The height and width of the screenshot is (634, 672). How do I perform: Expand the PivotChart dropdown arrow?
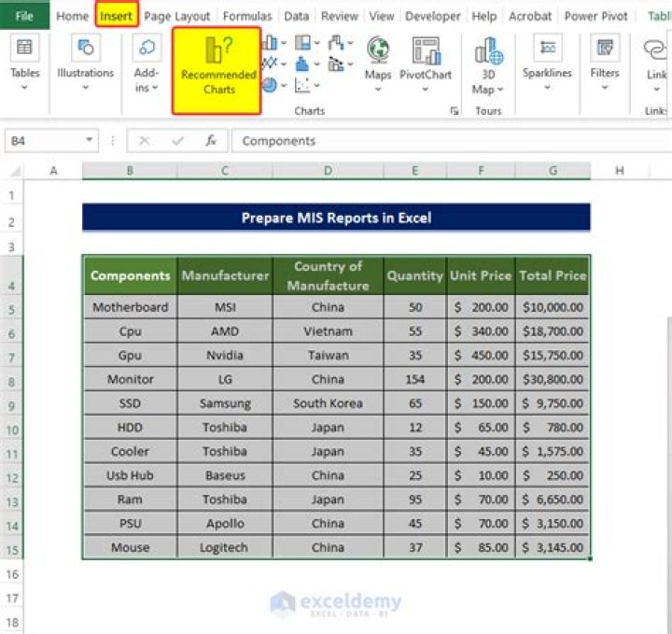426,89
